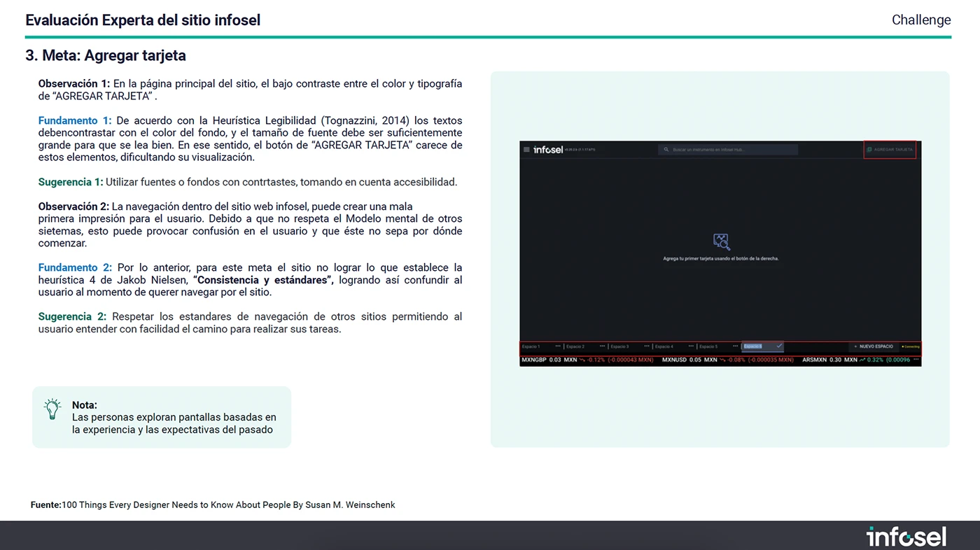Click the chart-search icon above the empty-state message

click(721, 242)
